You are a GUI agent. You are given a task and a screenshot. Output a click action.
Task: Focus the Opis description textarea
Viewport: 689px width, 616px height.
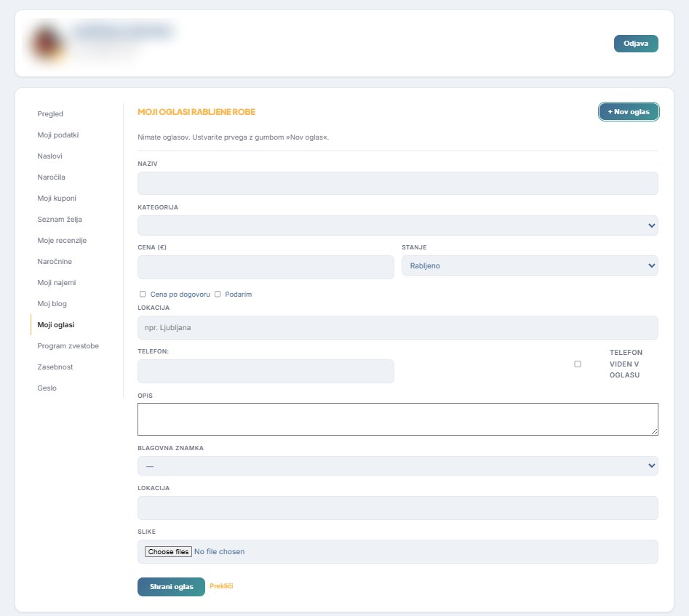398,419
